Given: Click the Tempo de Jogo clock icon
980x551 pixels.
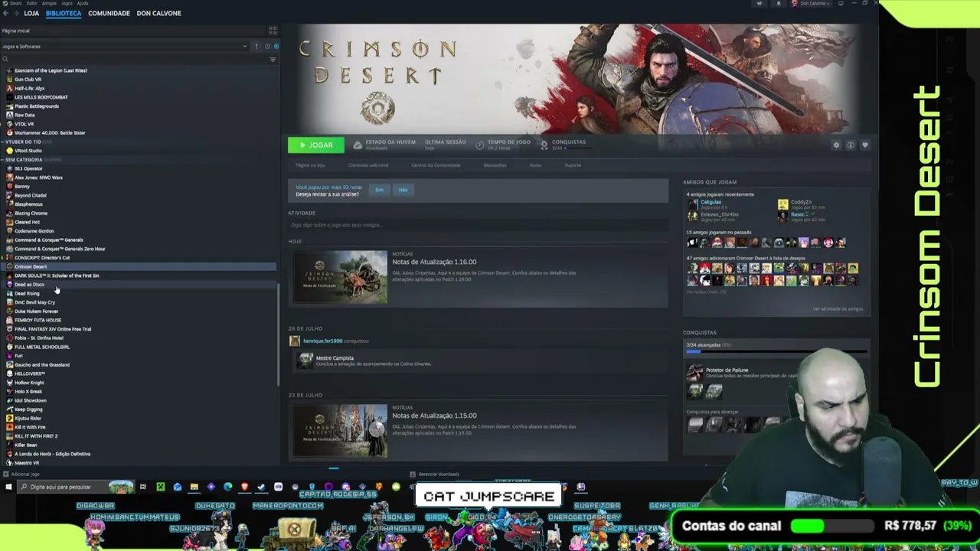Looking at the screenshot, I should pos(480,145).
